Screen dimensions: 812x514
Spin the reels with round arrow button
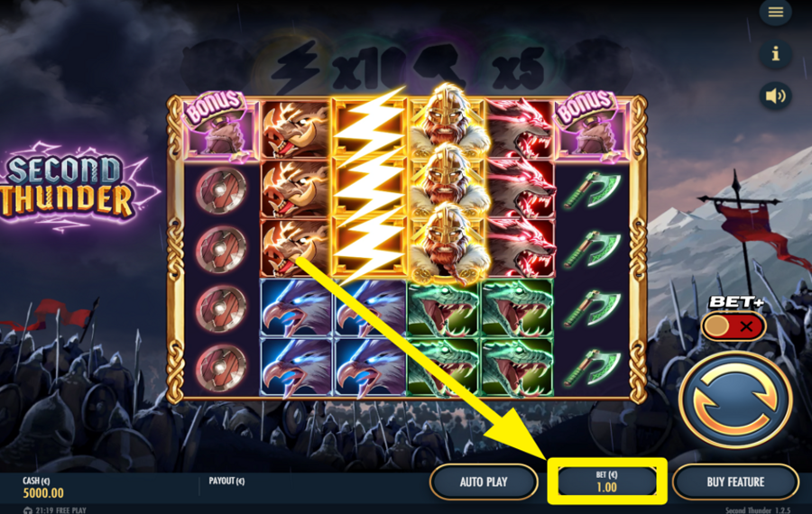[735, 399]
